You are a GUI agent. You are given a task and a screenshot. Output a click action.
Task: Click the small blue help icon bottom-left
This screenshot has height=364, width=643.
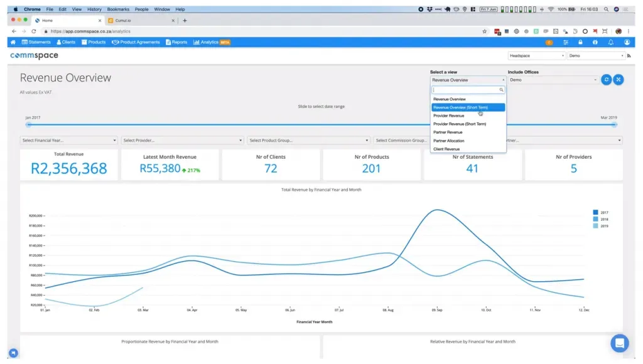point(14,353)
